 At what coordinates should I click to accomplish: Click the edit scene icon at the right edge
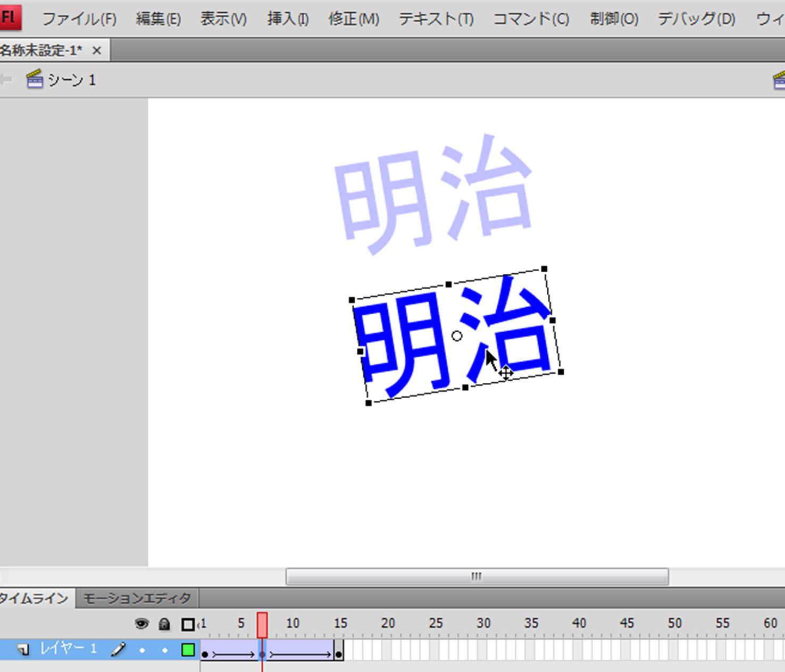[x=779, y=81]
